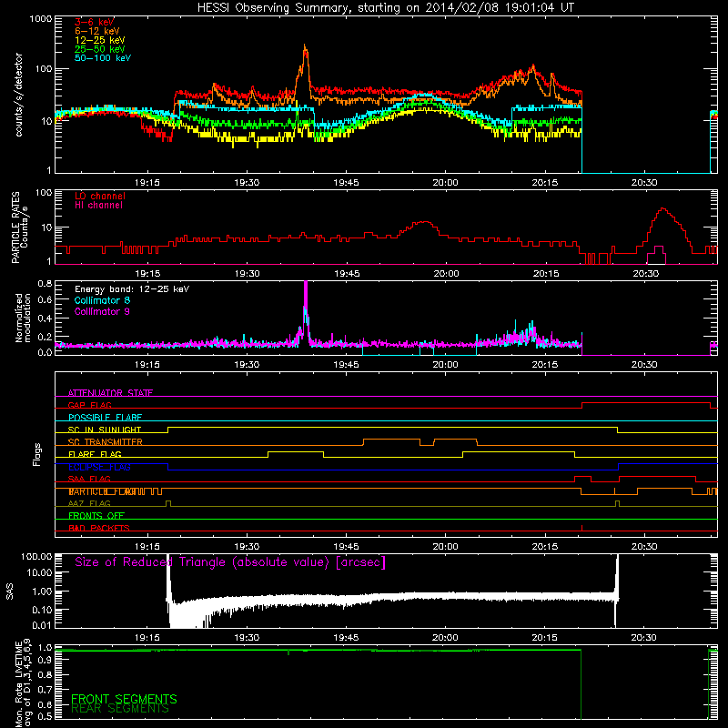Select the FRONT SEGMENTS legend label

124,699
